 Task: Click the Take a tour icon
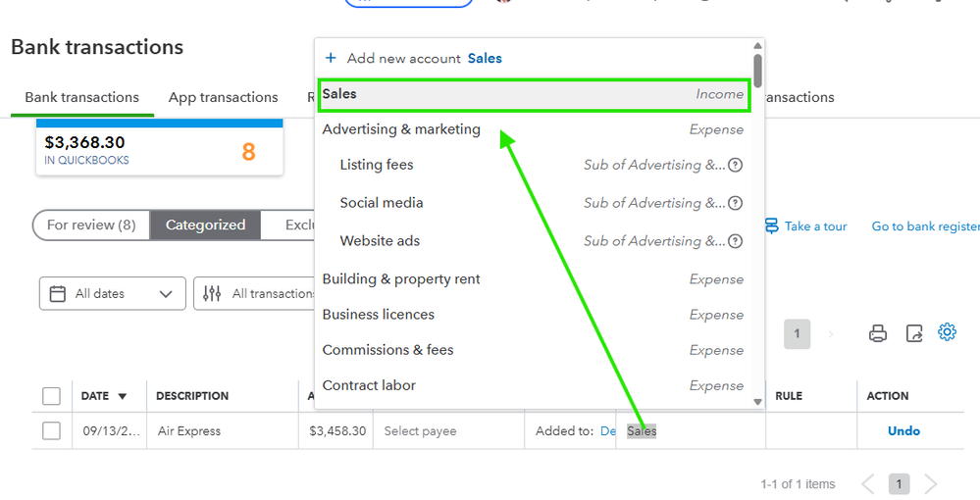click(x=772, y=226)
